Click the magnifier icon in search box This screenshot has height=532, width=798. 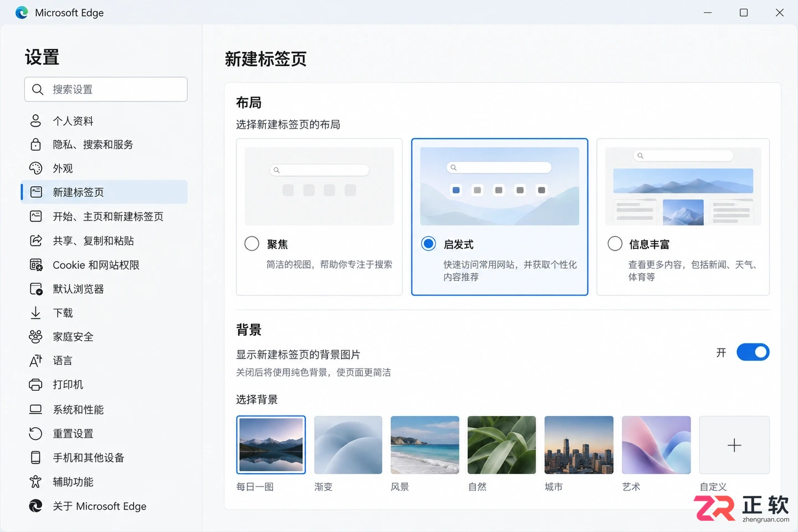(38, 89)
